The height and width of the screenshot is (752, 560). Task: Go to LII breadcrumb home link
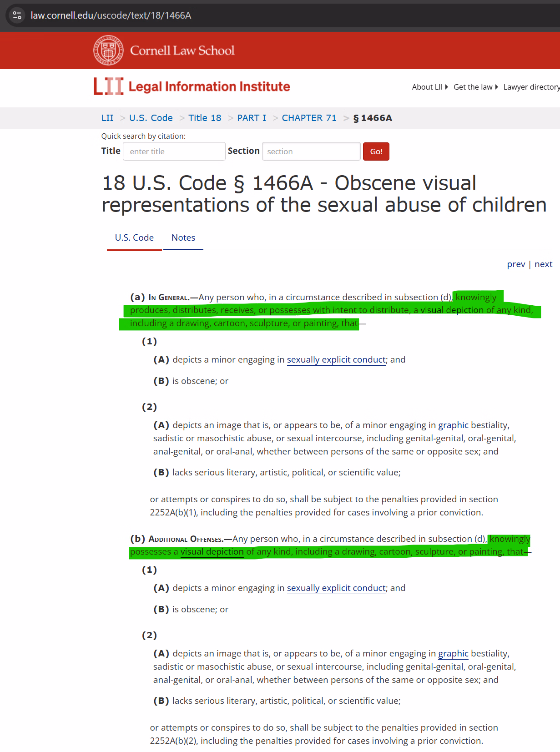click(107, 118)
